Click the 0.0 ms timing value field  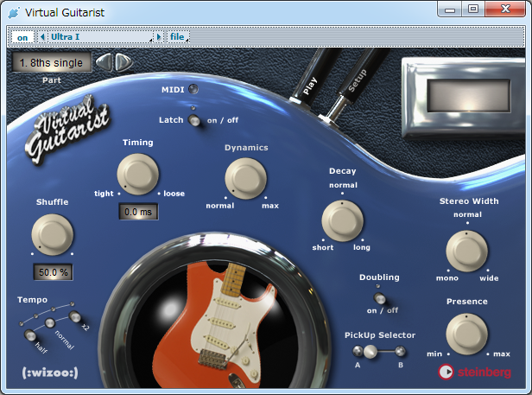(138, 212)
